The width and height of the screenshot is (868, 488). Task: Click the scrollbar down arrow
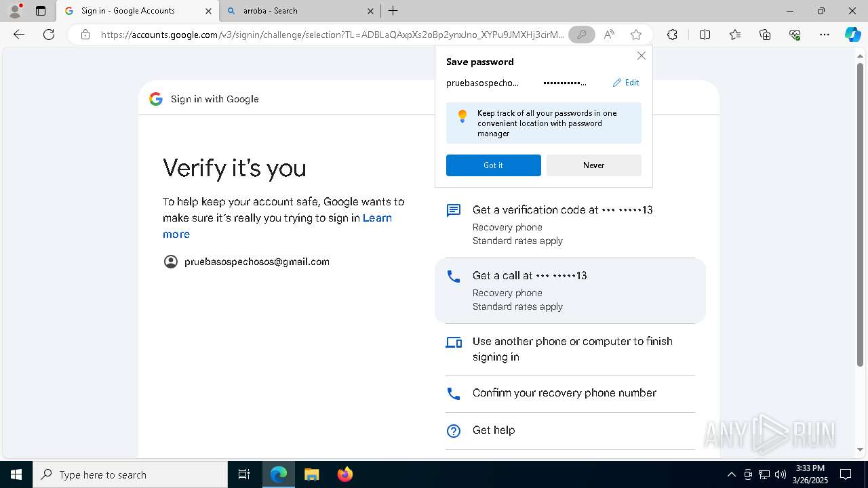click(x=860, y=449)
